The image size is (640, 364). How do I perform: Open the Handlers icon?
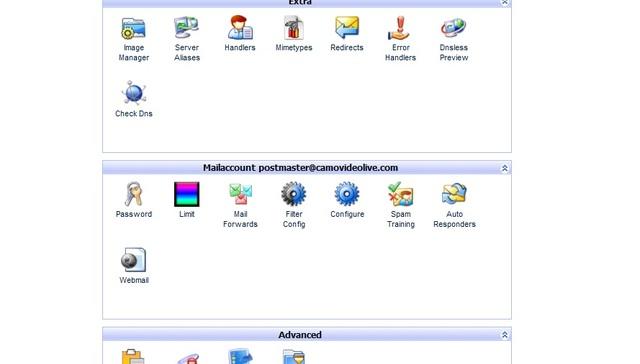(x=240, y=28)
